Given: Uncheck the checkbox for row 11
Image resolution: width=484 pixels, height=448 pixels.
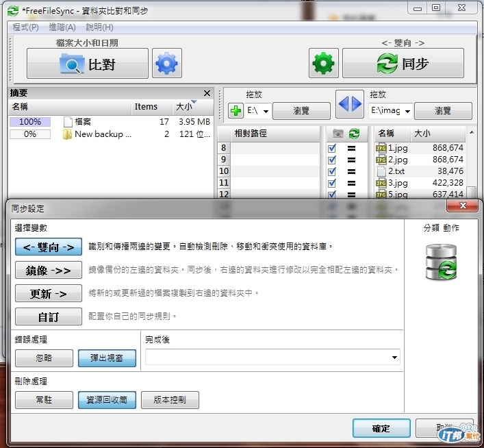Looking at the screenshot, I should point(332,184).
